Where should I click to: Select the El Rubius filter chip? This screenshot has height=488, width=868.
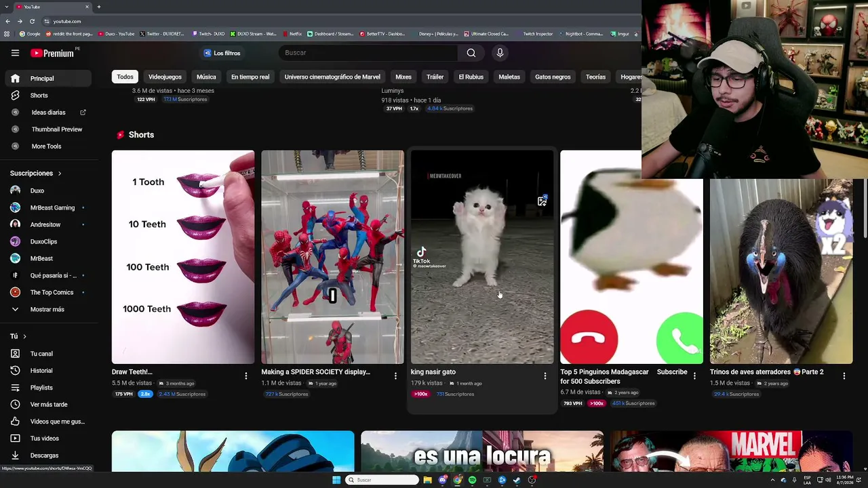(471, 77)
